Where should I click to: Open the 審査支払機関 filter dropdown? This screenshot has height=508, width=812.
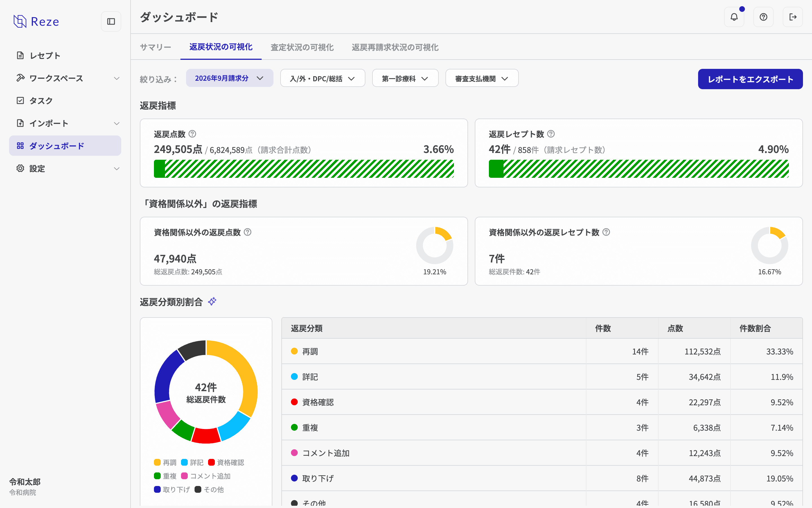pyautogui.click(x=482, y=78)
